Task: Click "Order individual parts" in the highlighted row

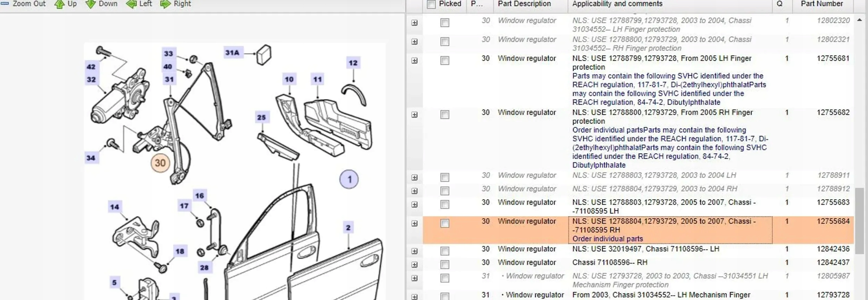Action: point(608,239)
